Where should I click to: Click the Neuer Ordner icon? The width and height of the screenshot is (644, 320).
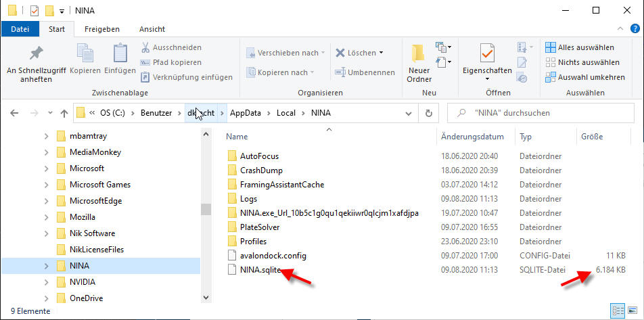pyautogui.click(x=419, y=54)
